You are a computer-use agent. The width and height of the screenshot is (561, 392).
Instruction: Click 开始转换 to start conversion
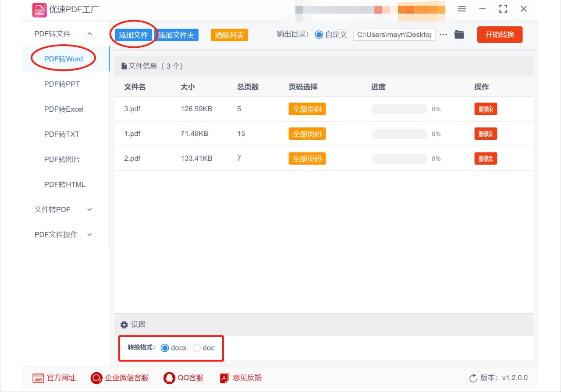click(x=500, y=34)
